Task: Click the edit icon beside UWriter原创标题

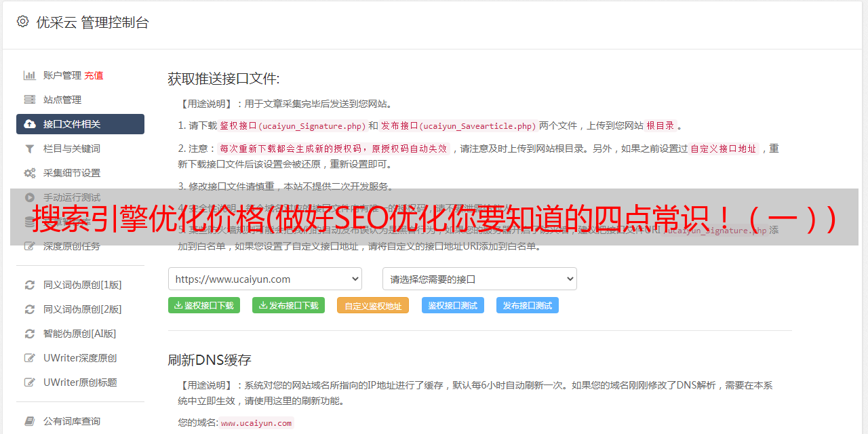Action: point(30,382)
